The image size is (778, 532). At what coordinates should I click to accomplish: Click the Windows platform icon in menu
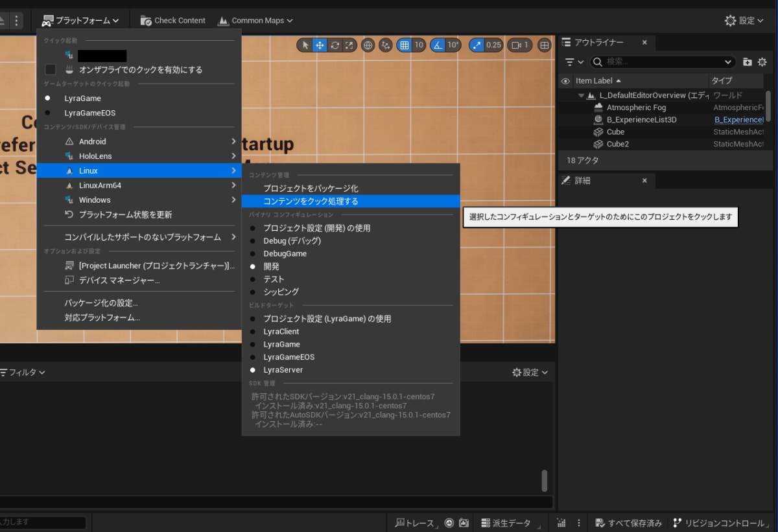tap(70, 200)
